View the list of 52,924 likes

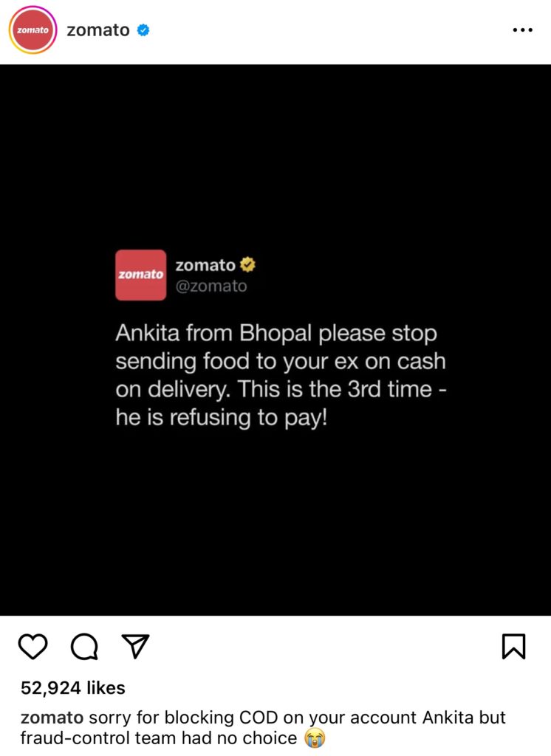(73, 687)
